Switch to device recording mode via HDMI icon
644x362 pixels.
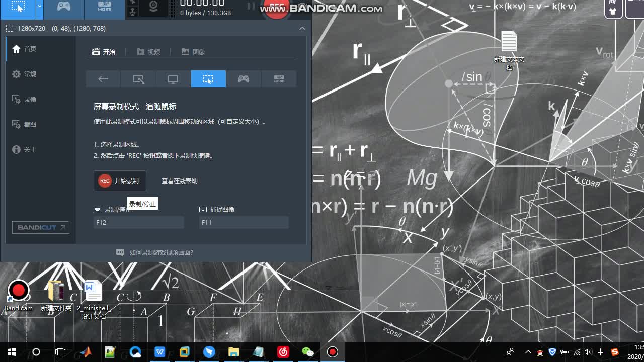pyautogui.click(x=279, y=79)
